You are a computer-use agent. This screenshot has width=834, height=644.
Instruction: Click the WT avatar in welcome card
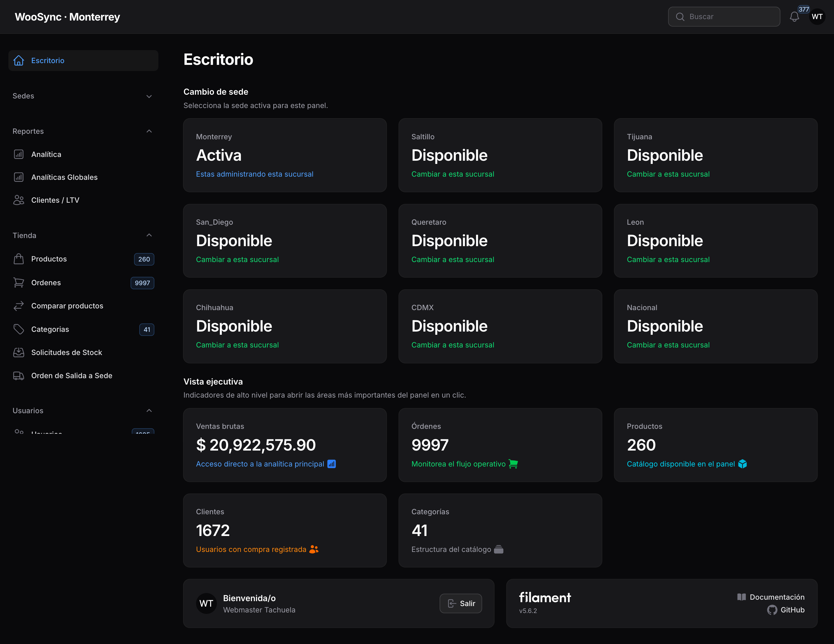coord(206,603)
